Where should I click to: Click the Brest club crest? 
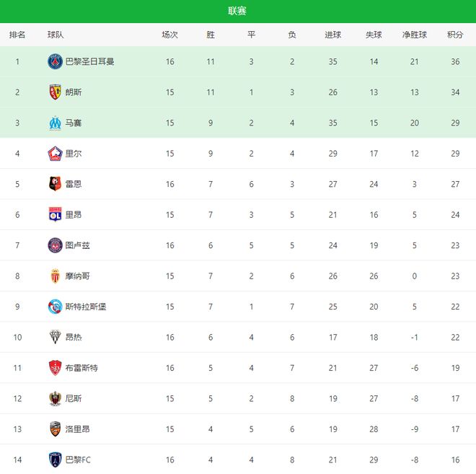coord(56,368)
